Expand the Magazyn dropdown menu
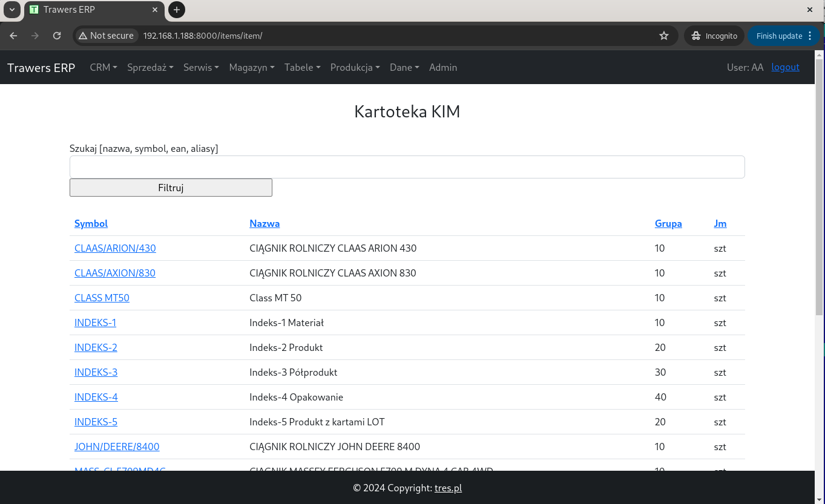The image size is (825, 504). click(x=252, y=67)
